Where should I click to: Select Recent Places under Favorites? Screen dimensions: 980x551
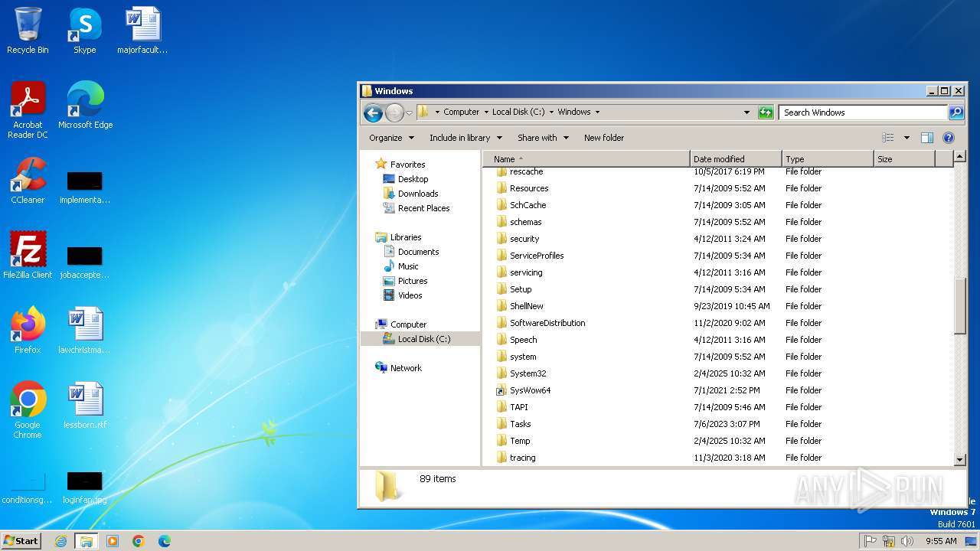(423, 208)
